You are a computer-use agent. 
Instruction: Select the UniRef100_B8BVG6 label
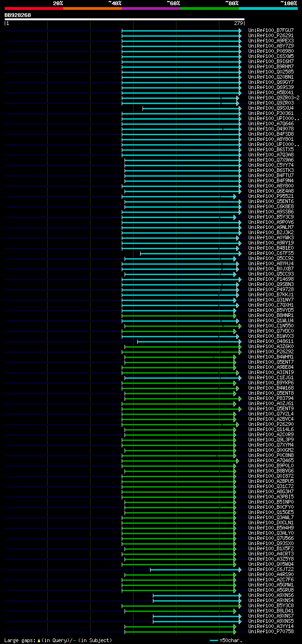pos(271,471)
